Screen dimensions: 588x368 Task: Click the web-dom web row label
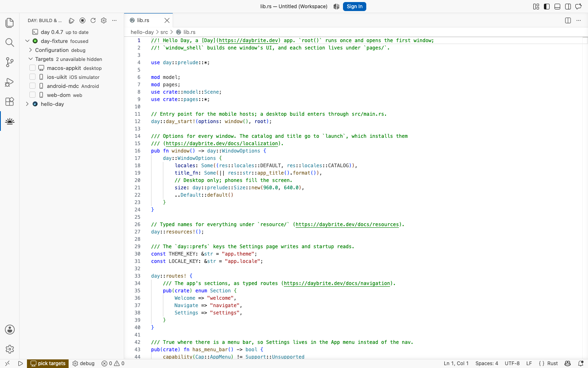click(x=65, y=95)
